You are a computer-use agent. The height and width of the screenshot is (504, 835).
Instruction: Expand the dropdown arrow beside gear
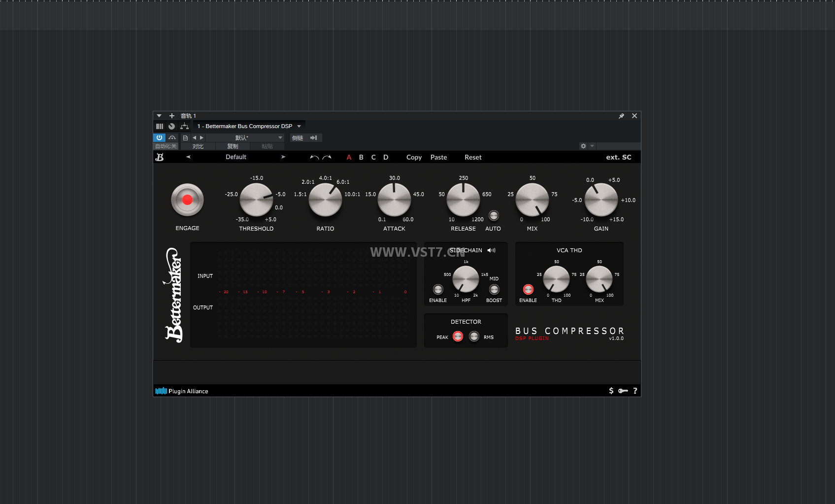tap(592, 146)
